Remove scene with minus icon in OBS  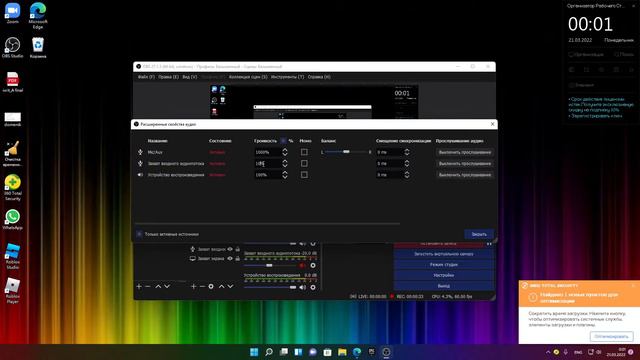click(148, 287)
